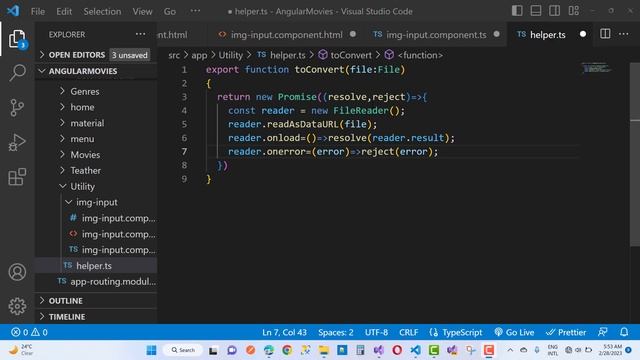Open the Go menu

pyautogui.click(x=170, y=11)
